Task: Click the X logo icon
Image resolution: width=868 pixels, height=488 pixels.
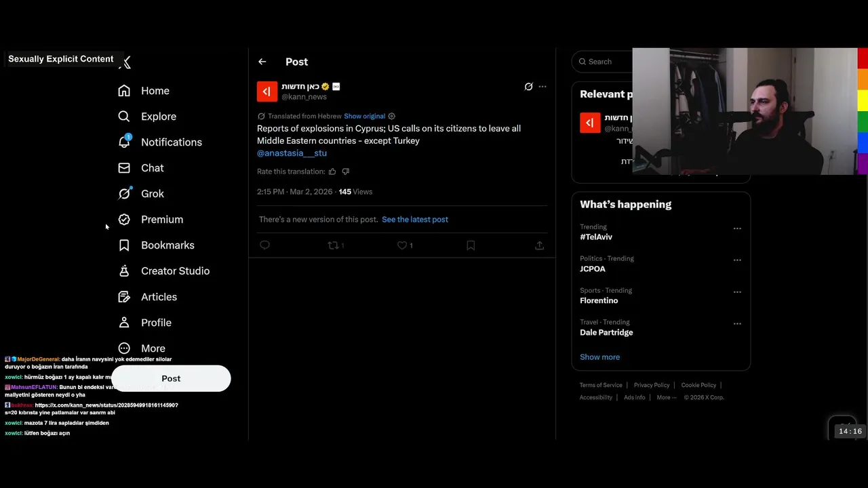Action: pyautogui.click(x=125, y=62)
